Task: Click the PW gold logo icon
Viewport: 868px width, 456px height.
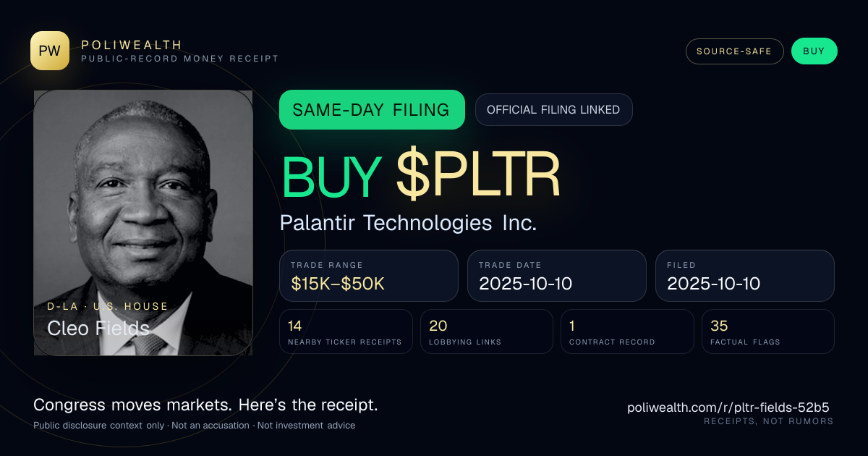Action: pos(50,51)
